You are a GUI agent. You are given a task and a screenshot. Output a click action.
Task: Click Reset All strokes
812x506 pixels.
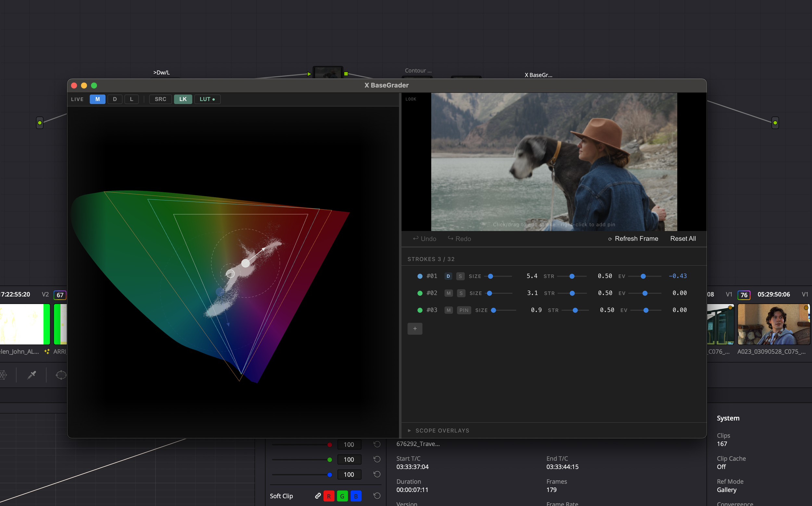pyautogui.click(x=683, y=239)
